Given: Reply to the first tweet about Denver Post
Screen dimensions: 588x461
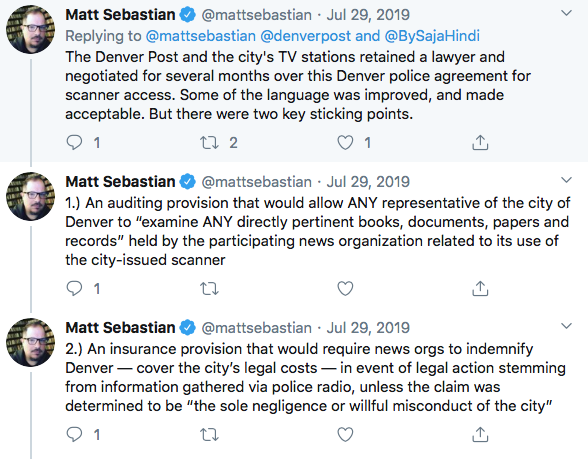Looking at the screenshot, I should (x=74, y=143).
